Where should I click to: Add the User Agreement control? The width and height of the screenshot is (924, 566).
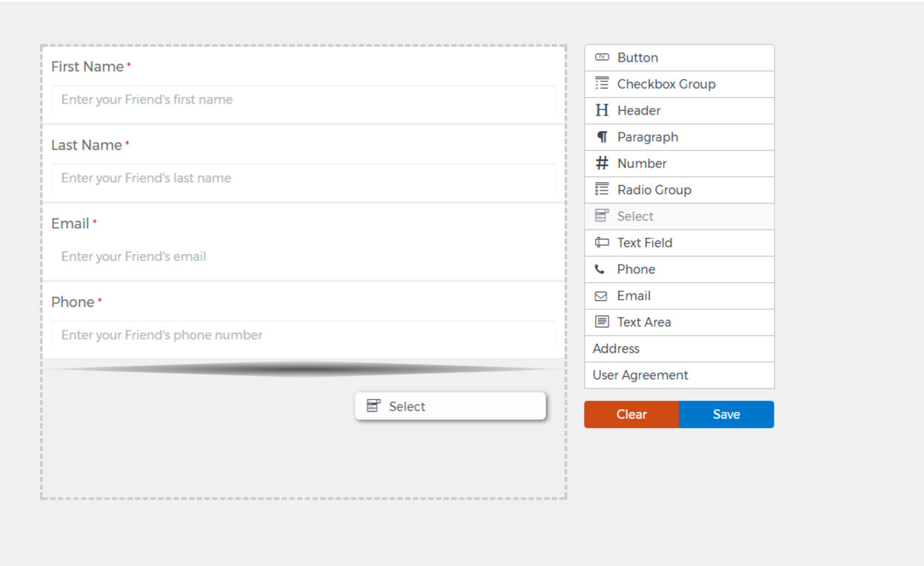[679, 375]
